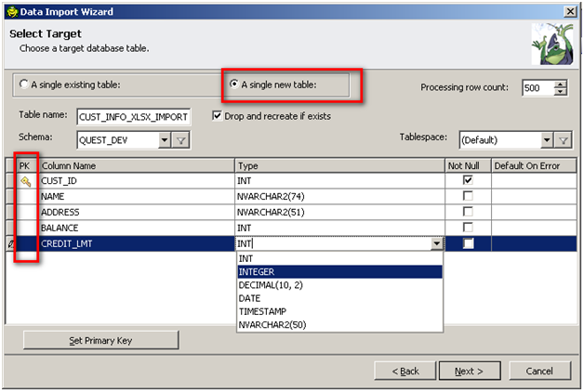
Task: Enable Not Null for the NAME column
Action: coord(467,197)
